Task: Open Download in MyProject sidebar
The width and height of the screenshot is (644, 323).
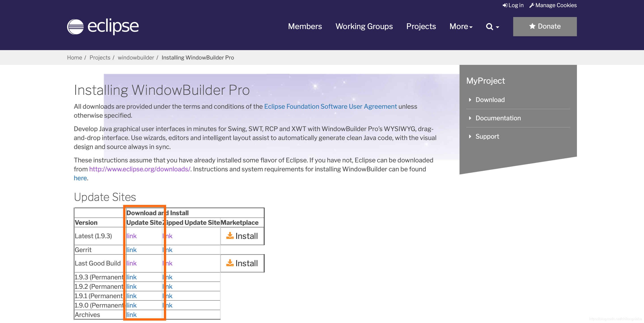Action: click(490, 100)
